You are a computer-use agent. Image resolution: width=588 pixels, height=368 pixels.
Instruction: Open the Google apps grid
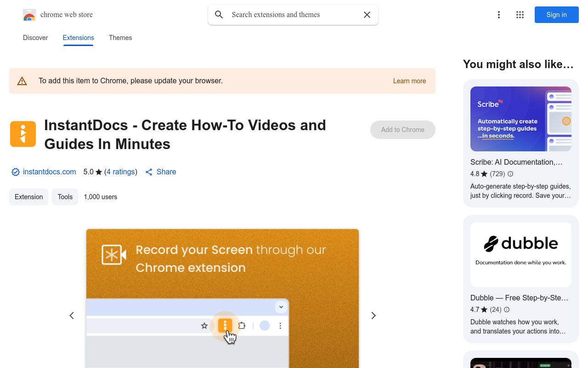click(x=520, y=15)
